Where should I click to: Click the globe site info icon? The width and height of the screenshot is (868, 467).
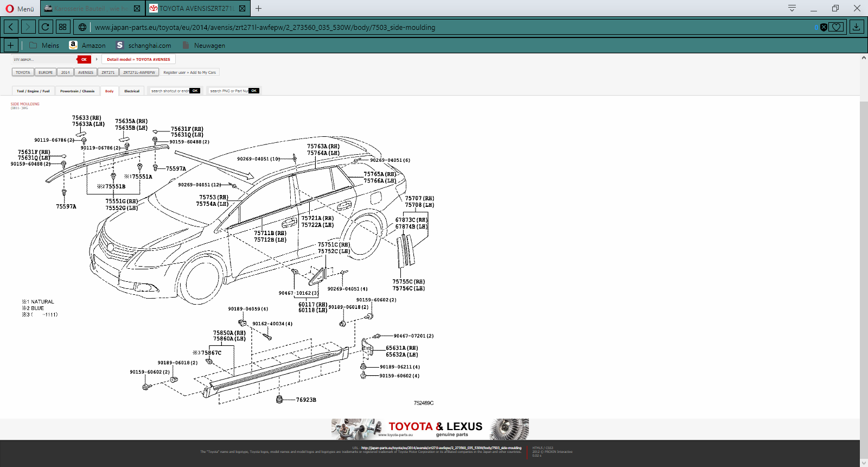click(x=82, y=27)
